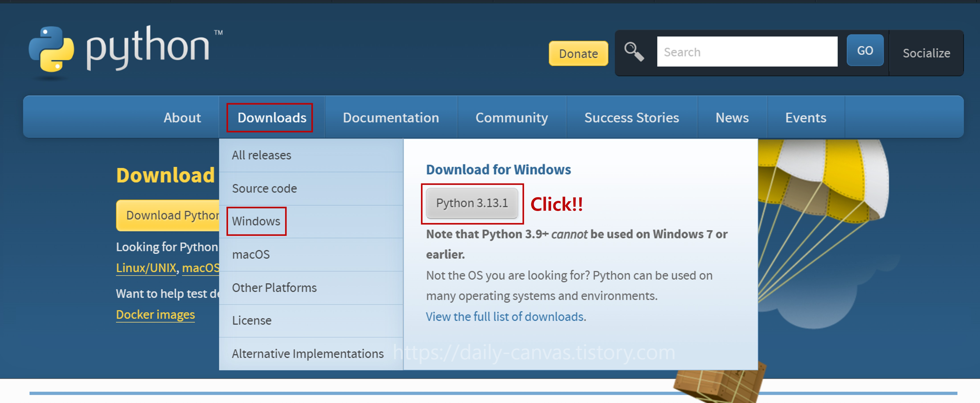
Task: Open the Success Stories menu
Action: 631,118
